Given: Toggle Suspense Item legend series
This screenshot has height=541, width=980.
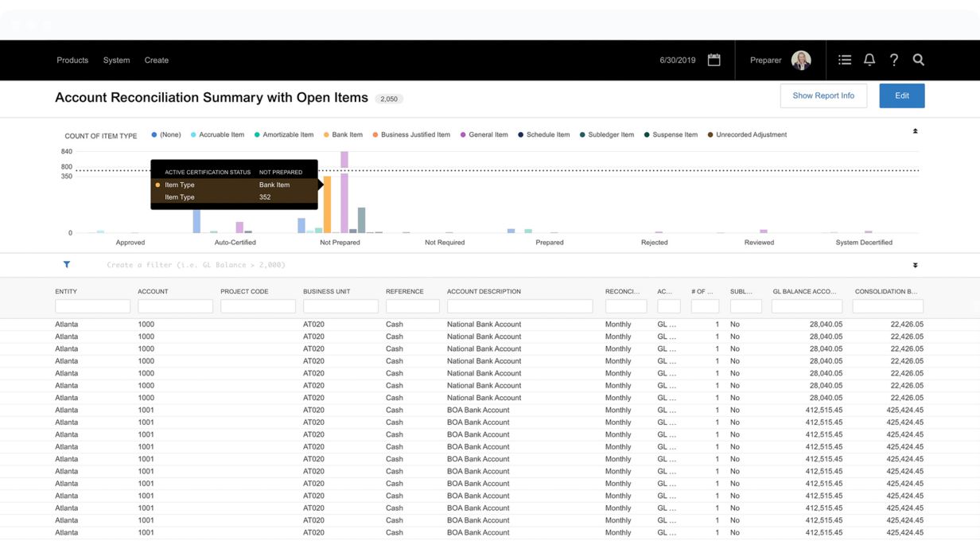Looking at the screenshot, I should [x=675, y=135].
